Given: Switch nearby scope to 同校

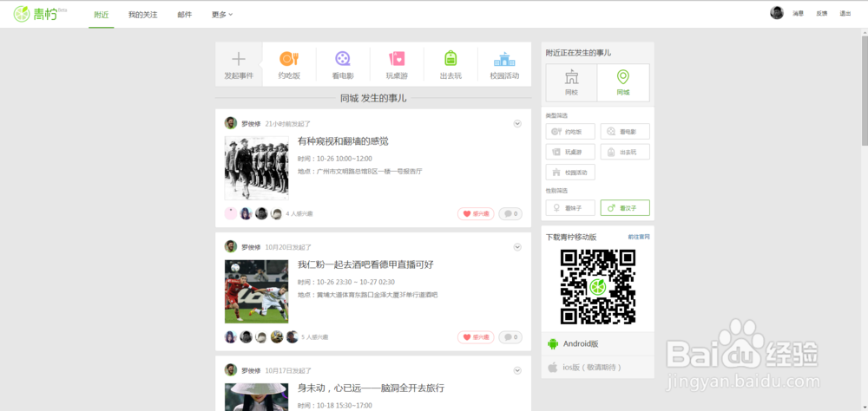Looking at the screenshot, I should coord(571,82).
